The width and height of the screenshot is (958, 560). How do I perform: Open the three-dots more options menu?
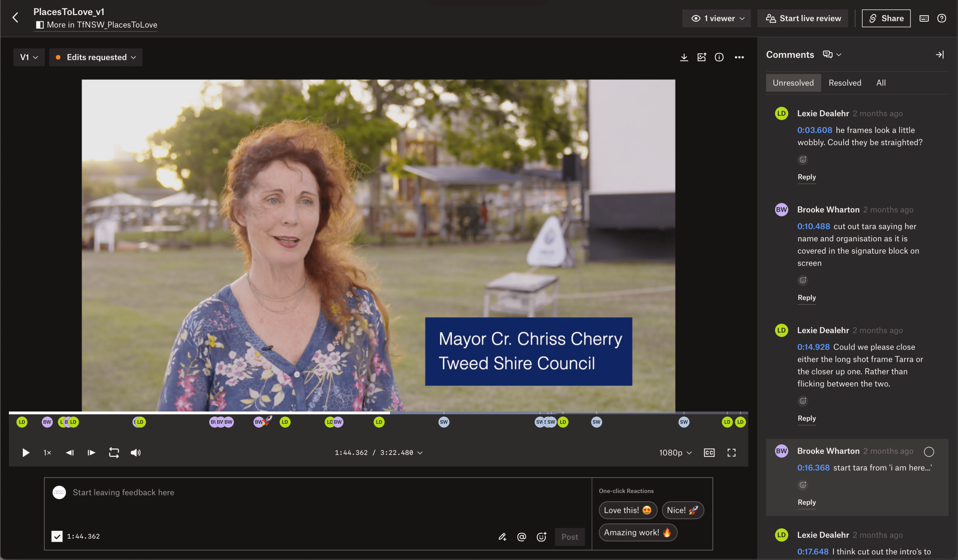coord(739,57)
